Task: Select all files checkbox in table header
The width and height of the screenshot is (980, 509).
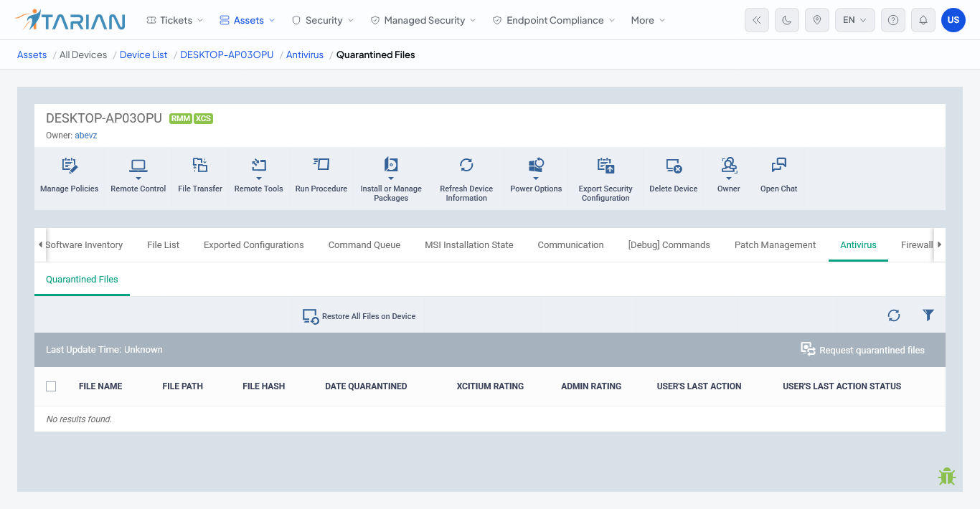Action: click(x=51, y=386)
